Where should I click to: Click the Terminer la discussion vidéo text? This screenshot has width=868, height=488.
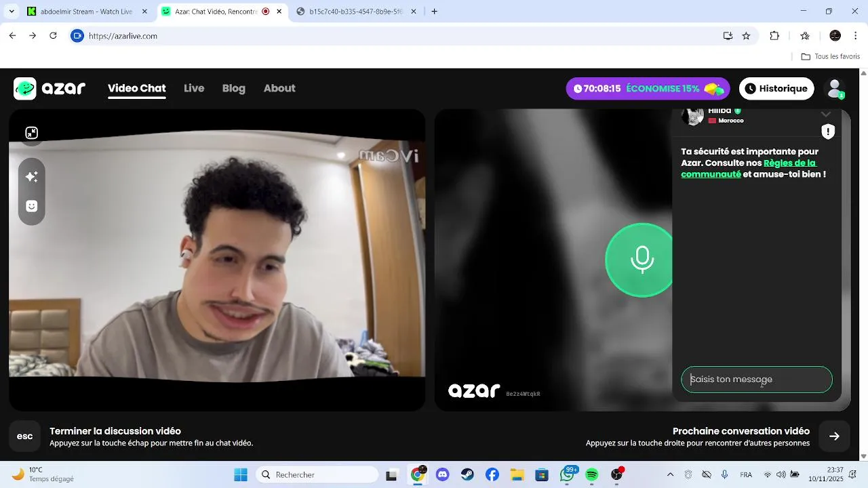tap(115, 431)
